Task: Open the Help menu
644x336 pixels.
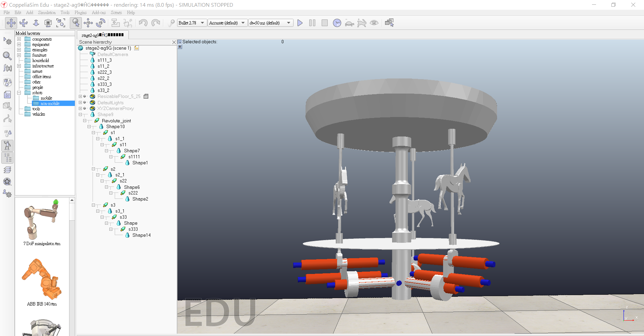Action: pos(131,12)
